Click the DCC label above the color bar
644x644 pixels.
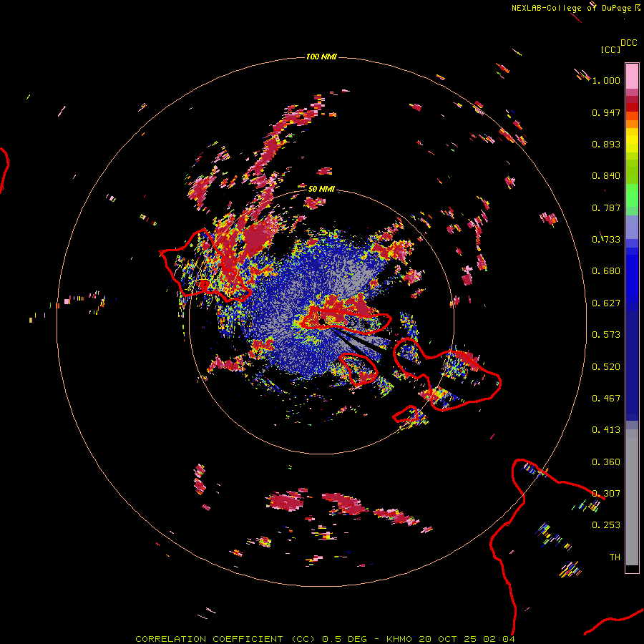click(629, 43)
